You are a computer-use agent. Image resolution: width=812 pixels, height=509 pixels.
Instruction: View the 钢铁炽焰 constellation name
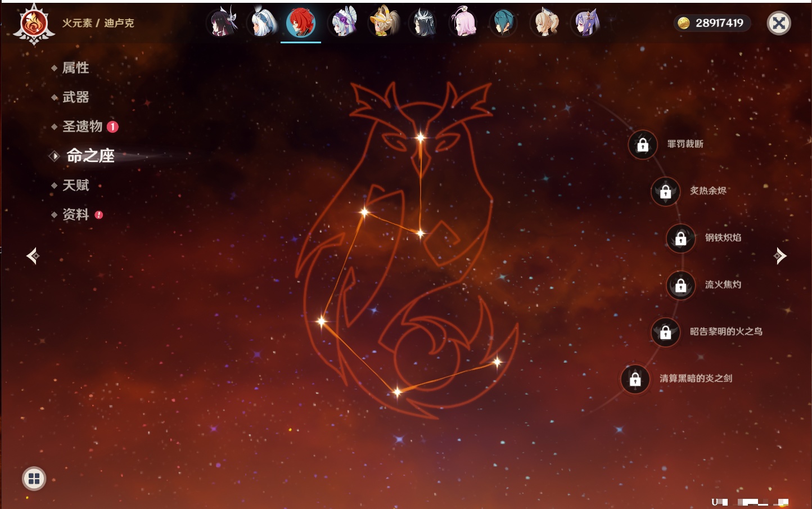click(x=723, y=237)
